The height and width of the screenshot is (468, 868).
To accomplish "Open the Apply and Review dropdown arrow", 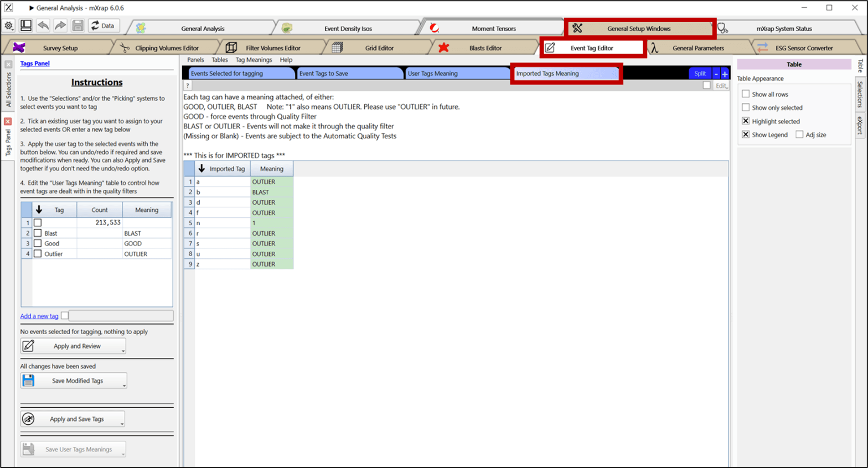I will pyautogui.click(x=123, y=350).
